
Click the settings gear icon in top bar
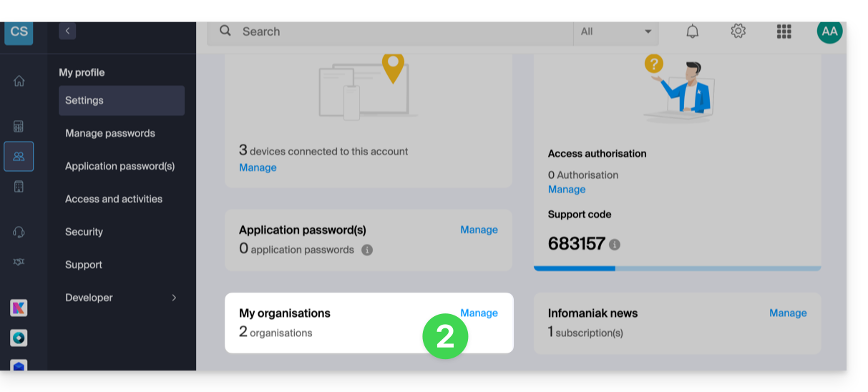click(738, 31)
